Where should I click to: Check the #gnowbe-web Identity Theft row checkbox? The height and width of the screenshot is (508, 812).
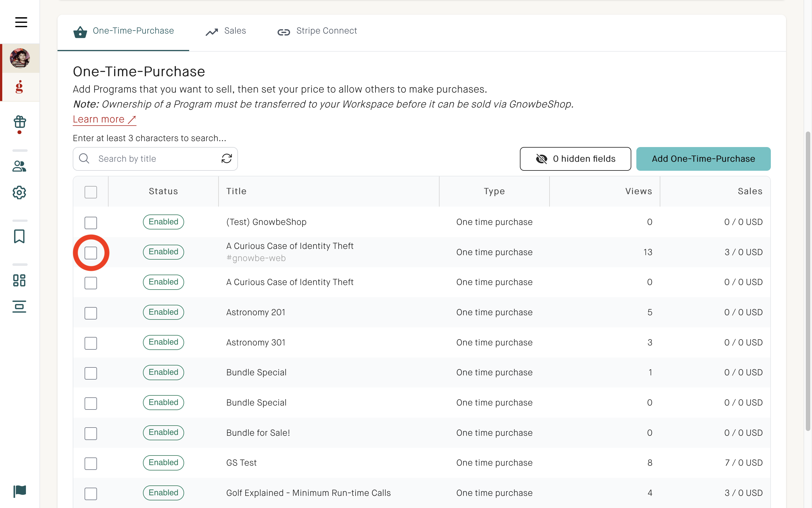pos(91,253)
